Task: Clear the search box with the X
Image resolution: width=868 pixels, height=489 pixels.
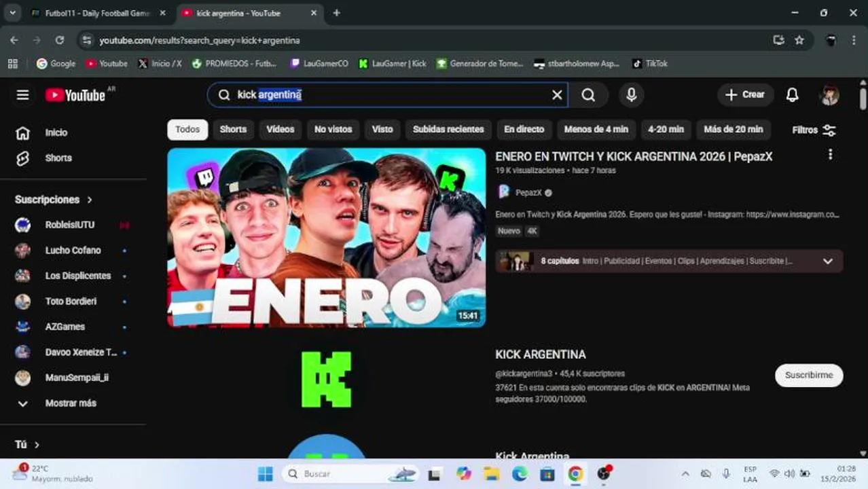Action: click(x=557, y=95)
